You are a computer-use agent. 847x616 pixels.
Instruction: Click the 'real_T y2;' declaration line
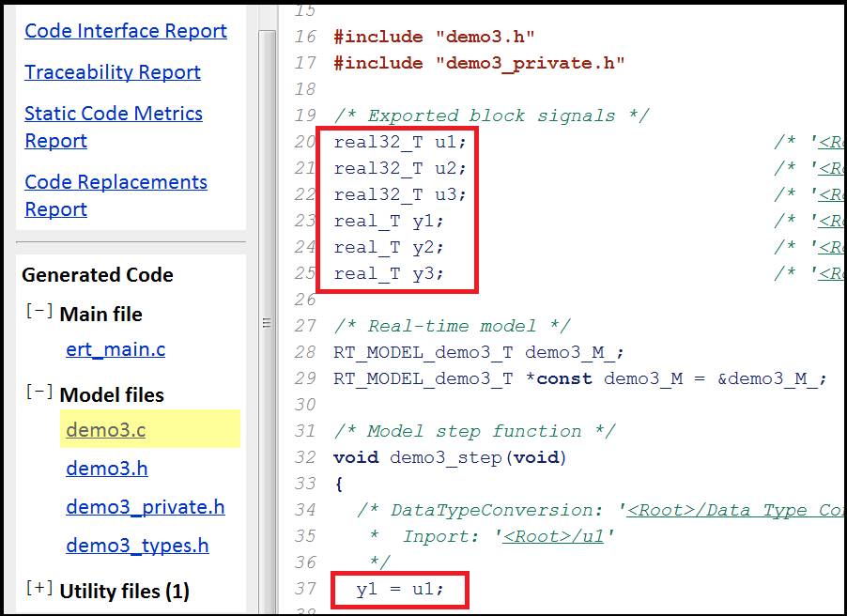(389, 248)
